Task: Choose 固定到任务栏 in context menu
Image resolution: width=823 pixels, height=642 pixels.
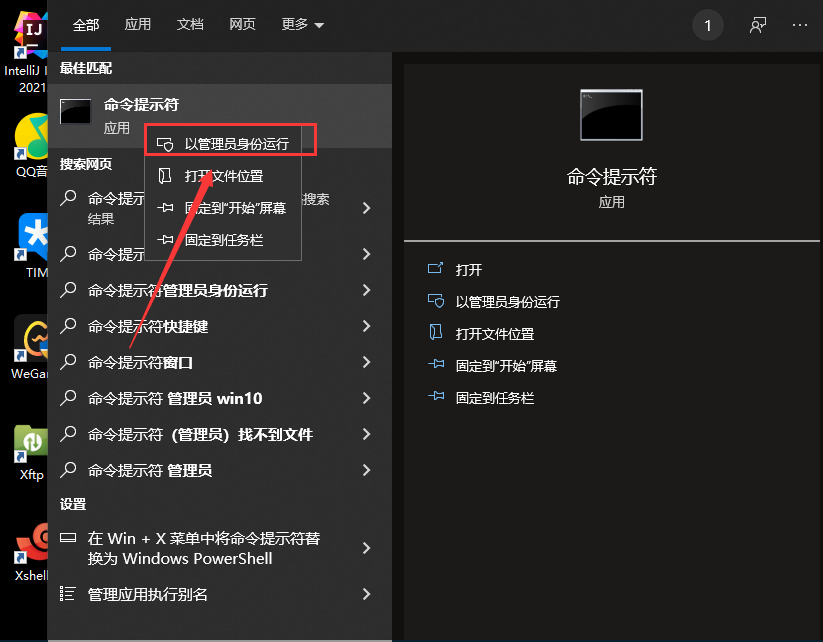Action: [223, 240]
